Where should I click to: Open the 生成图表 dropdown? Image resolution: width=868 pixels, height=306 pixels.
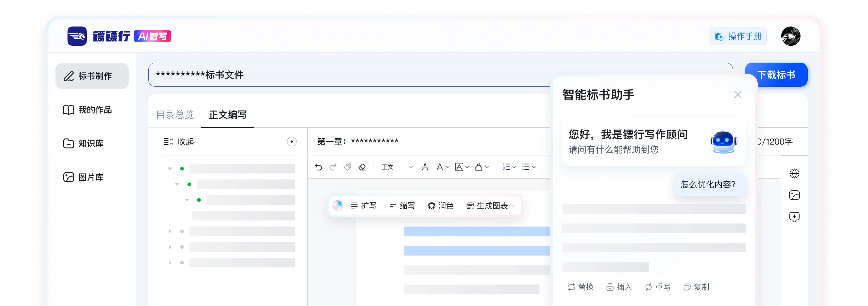pos(490,206)
